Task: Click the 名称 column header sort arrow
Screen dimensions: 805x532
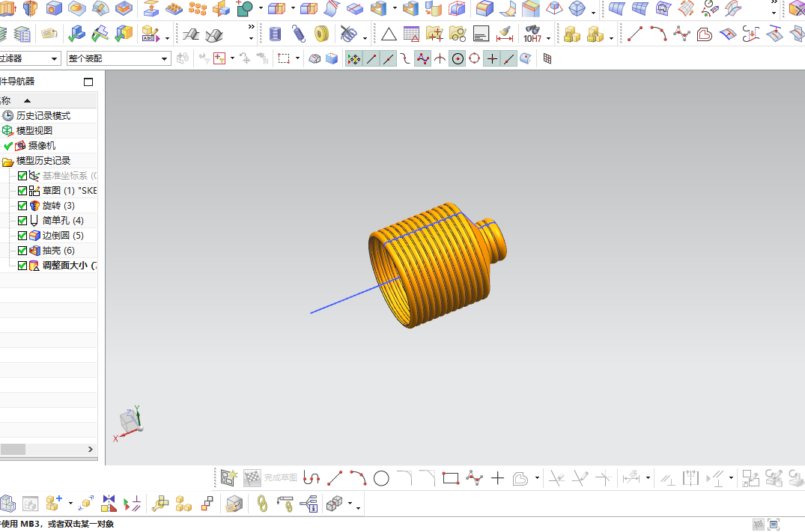Action: [27, 100]
